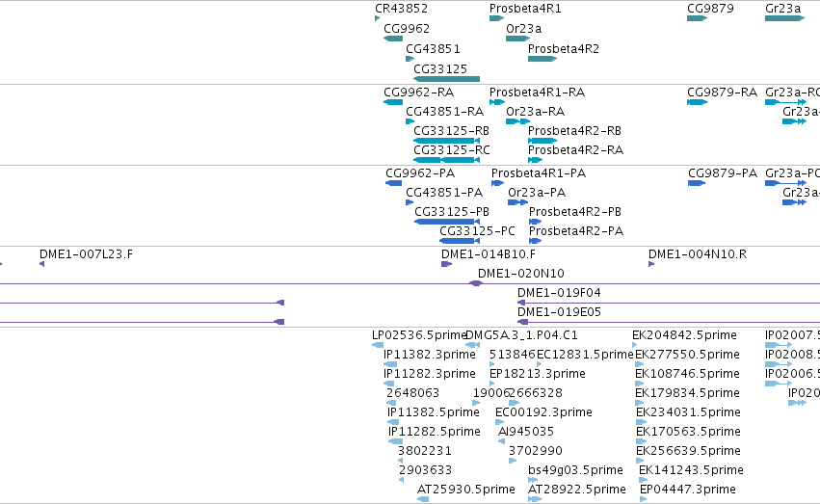Click the 2903633 EST label

coord(425,471)
